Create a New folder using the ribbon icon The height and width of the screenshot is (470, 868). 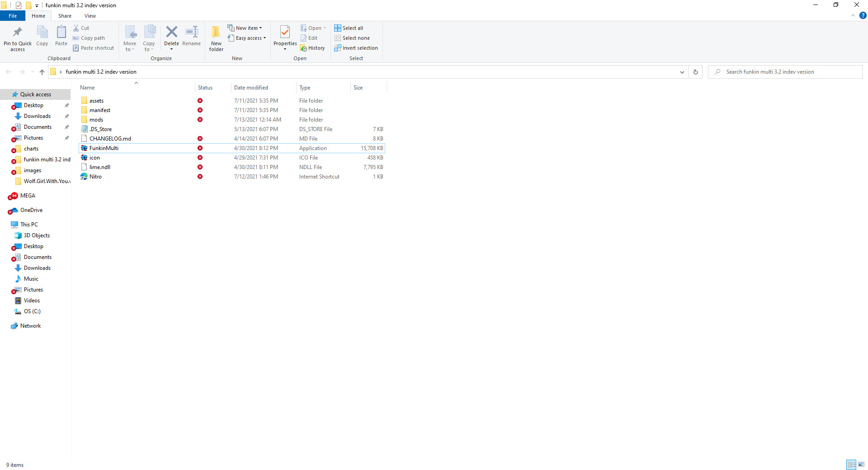tap(216, 38)
